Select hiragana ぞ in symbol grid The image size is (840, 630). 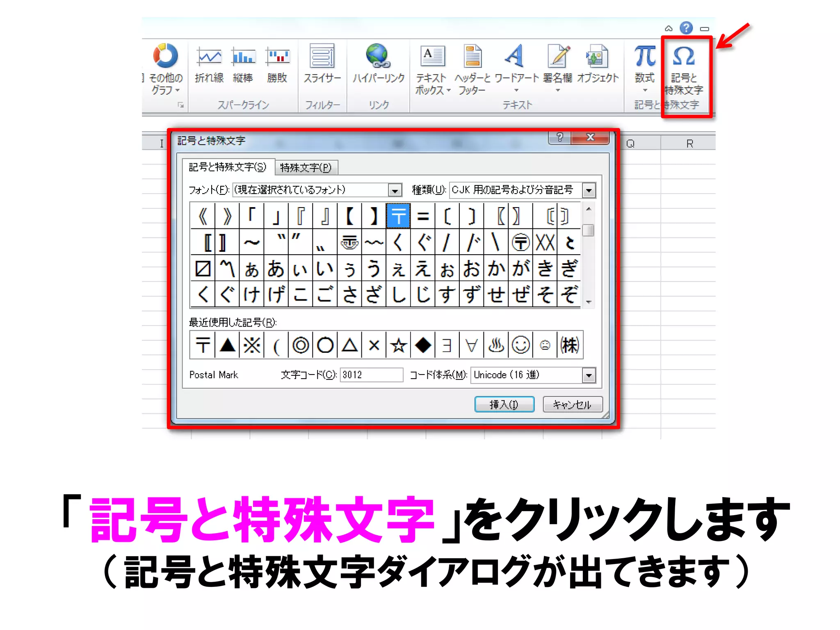click(x=569, y=294)
